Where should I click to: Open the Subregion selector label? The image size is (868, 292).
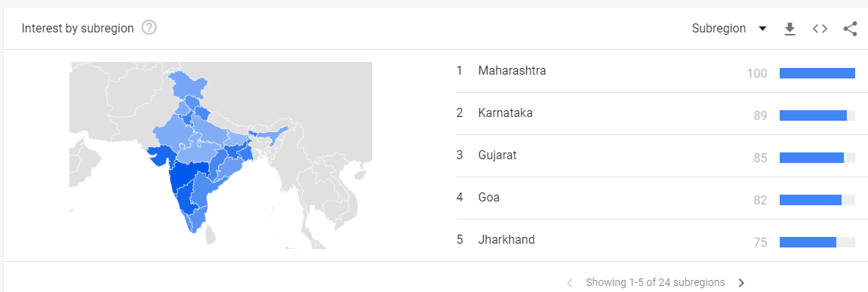(719, 29)
